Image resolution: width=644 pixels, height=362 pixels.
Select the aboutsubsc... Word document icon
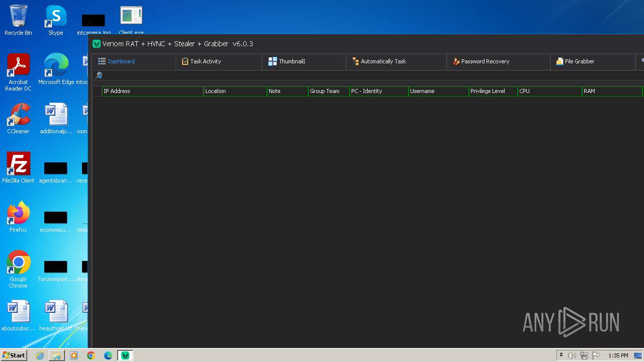(18, 316)
